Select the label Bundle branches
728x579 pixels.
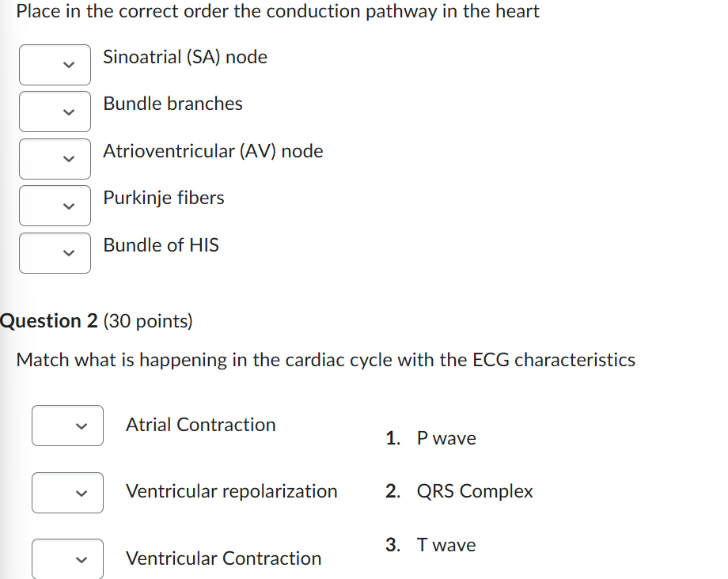click(173, 104)
